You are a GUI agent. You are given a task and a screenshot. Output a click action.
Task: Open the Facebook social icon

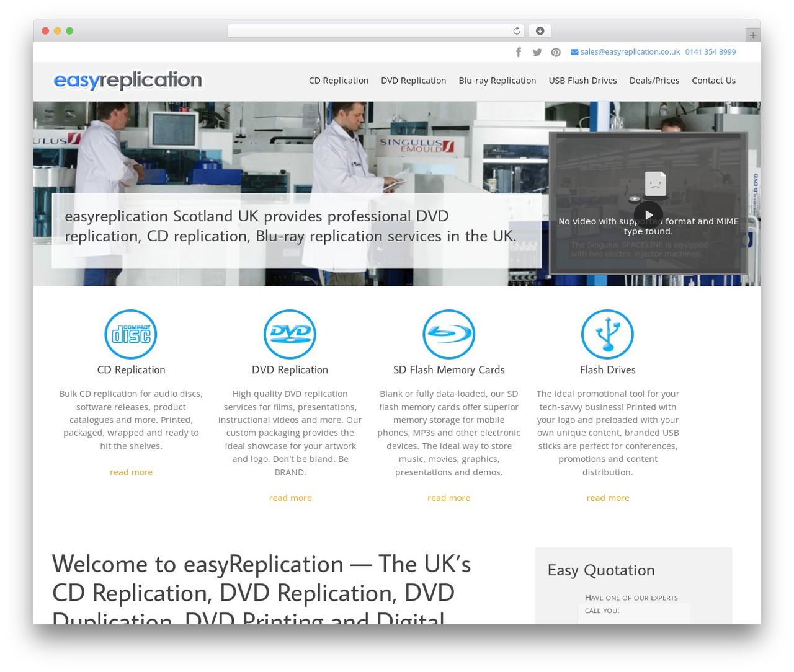(519, 52)
